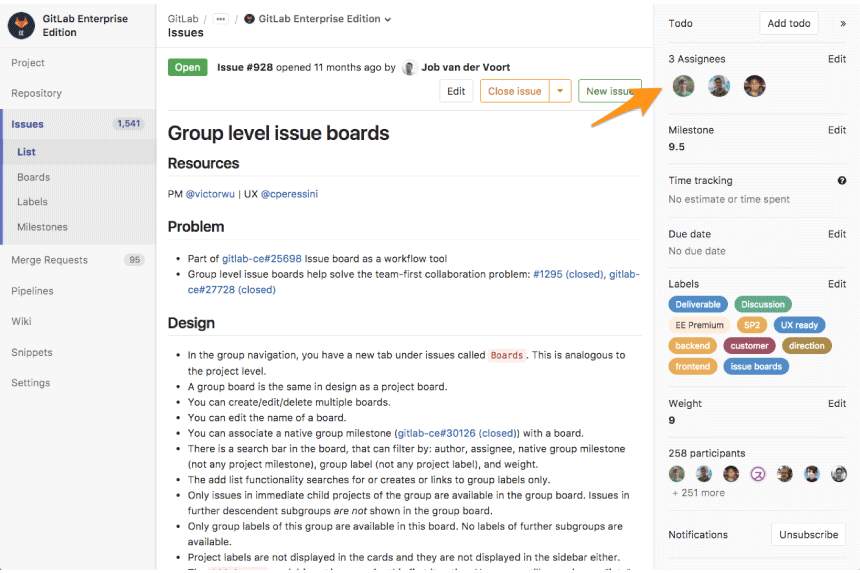This screenshot has height=573, width=860.
Task: Open Wiki in the sidebar
Action: (21, 321)
